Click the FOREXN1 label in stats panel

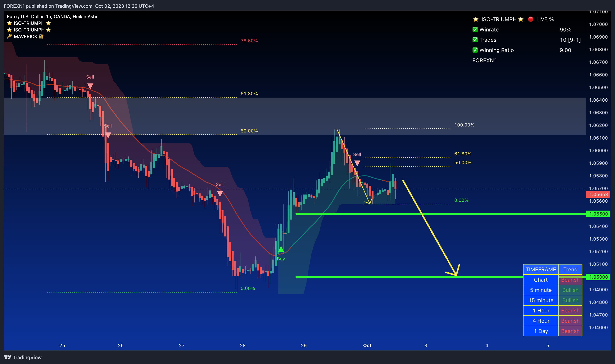click(484, 60)
